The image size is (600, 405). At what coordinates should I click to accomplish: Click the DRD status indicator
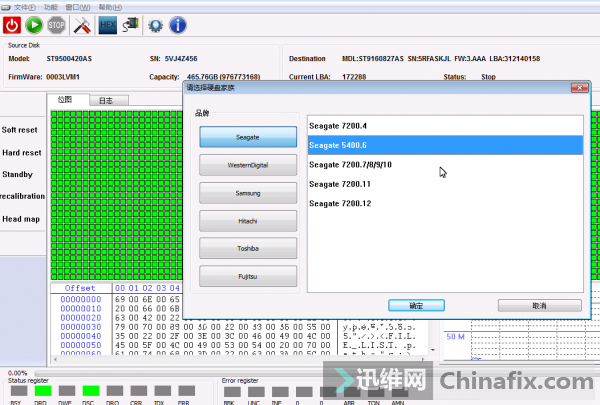tap(43, 391)
